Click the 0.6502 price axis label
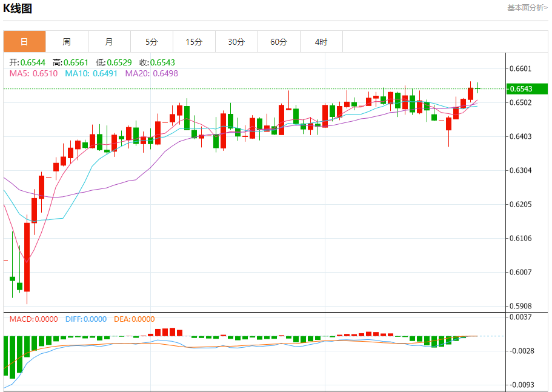This screenshot has height=392, width=552. click(x=520, y=102)
